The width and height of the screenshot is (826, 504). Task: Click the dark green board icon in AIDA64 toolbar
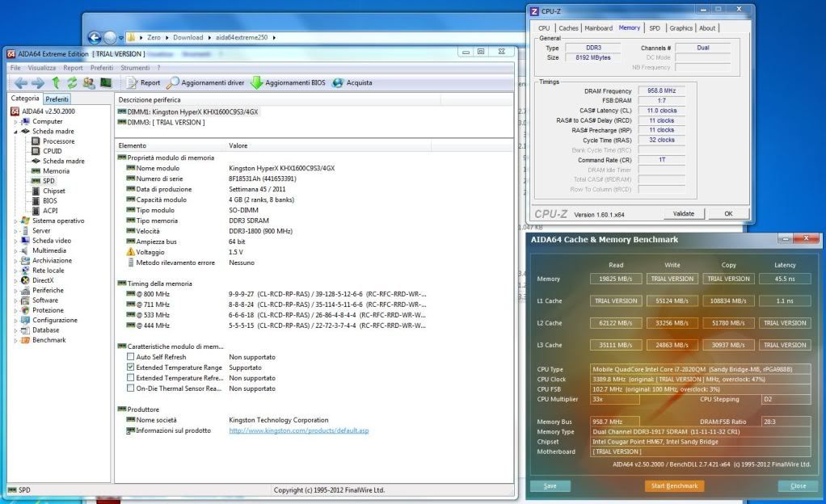click(106, 82)
